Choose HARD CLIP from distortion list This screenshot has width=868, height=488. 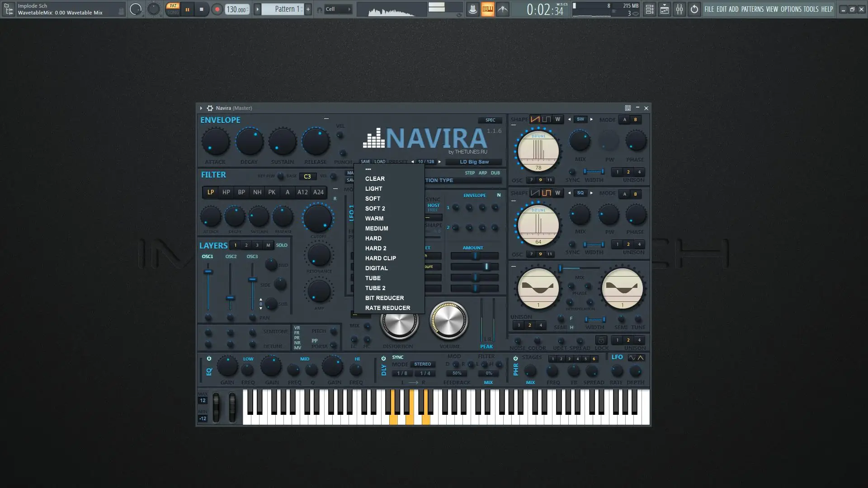[x=380, y=258]
